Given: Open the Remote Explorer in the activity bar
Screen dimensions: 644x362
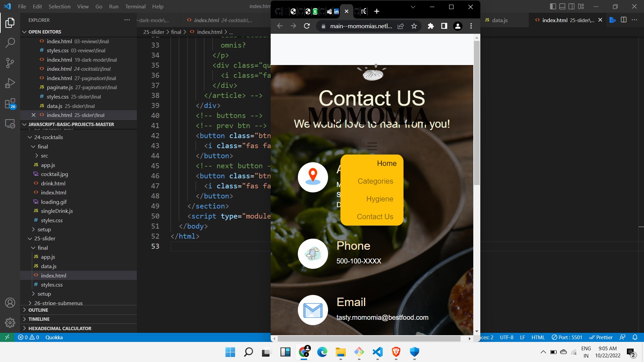Looking at the screenshot, I should (10, 124).
